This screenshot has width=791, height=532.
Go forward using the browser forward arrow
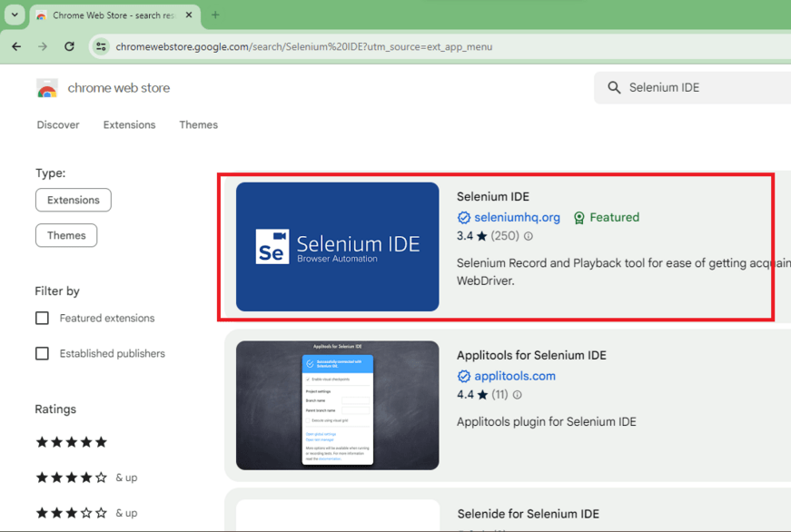click(43, 46)
